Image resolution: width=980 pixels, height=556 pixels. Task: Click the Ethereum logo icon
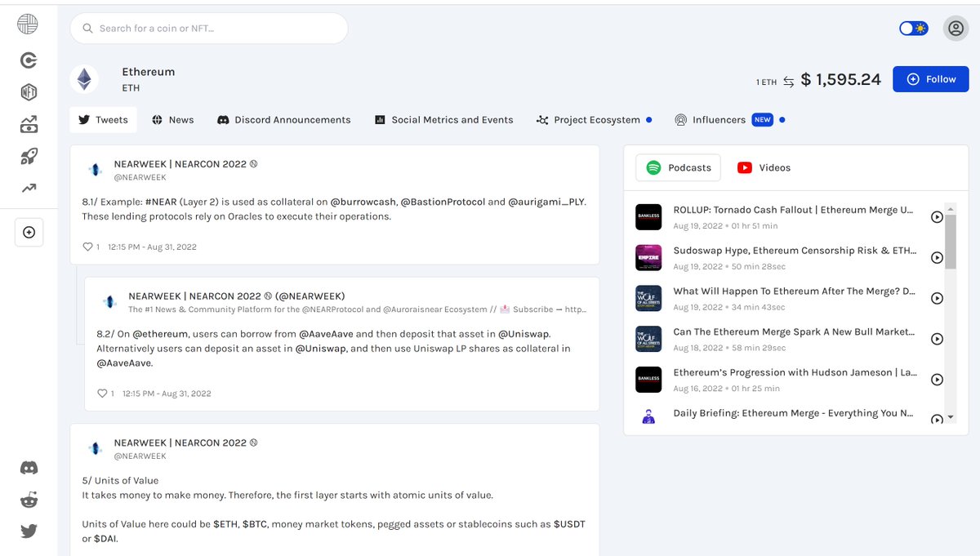point(84,79)
